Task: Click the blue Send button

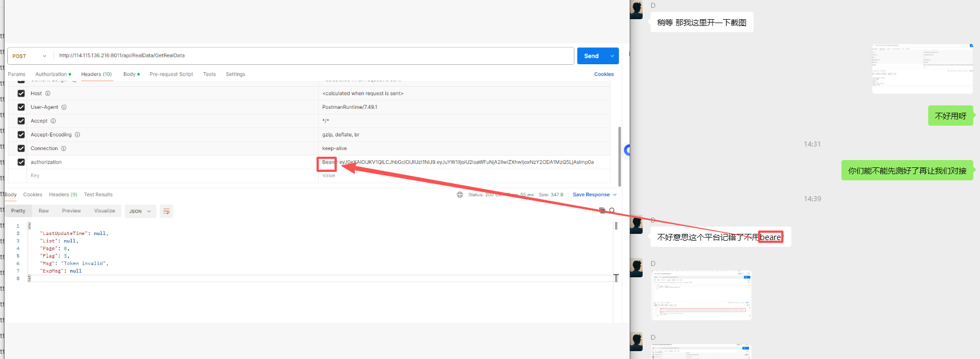Action: [591, 56]
